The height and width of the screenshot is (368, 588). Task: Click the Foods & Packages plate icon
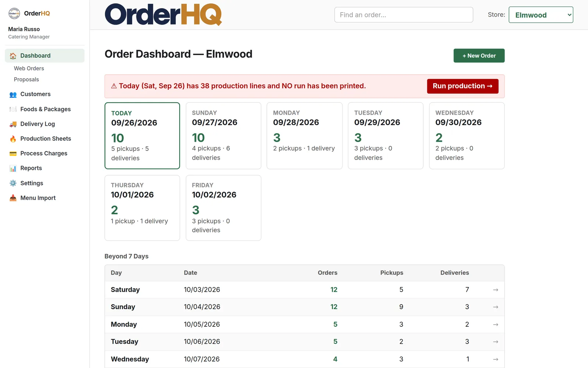click(x=13, y=109)
